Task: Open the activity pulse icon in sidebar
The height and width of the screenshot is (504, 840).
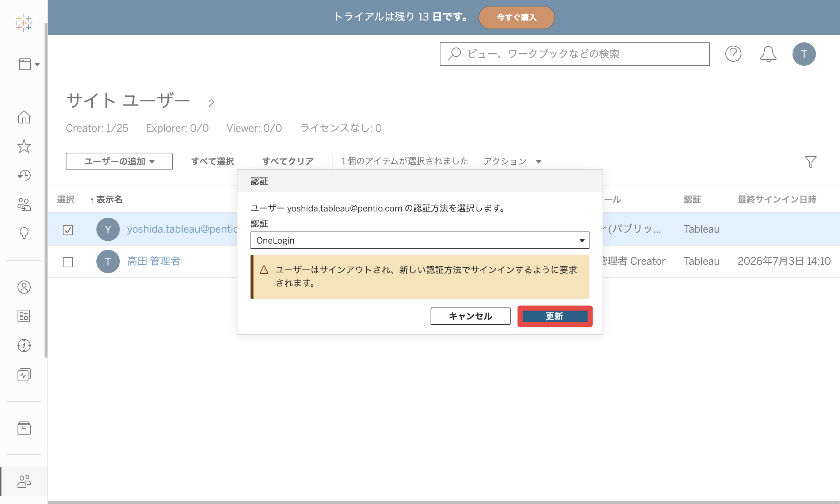Action: pos(24,375)
